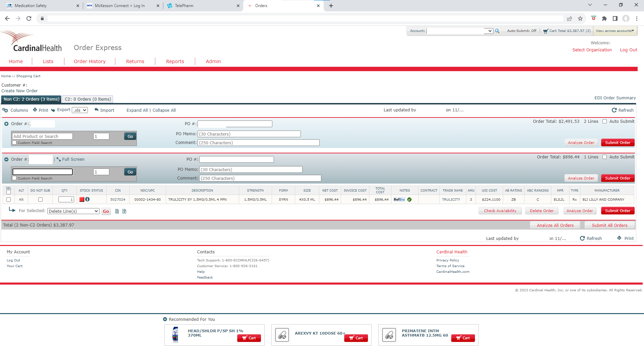The height and width of the screenshot is (349, 644).
Task: Click the Delete Order button
Action: pyautogui.click(x=542, y=211)
